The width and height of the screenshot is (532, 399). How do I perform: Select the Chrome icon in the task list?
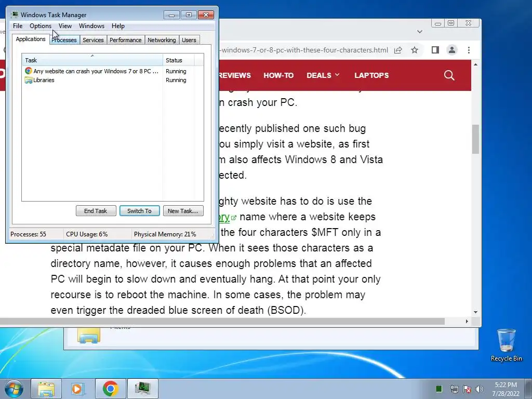click(x=29, y=71)
